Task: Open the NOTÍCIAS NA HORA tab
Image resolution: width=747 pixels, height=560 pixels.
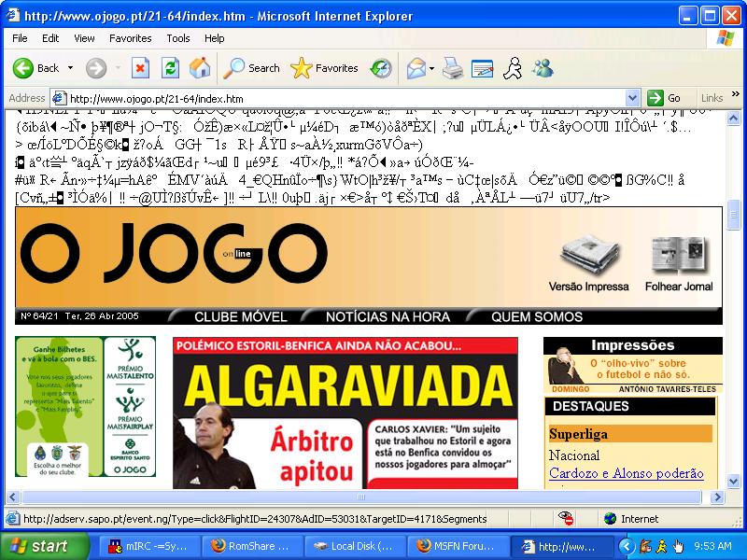Action: [388, 317]
